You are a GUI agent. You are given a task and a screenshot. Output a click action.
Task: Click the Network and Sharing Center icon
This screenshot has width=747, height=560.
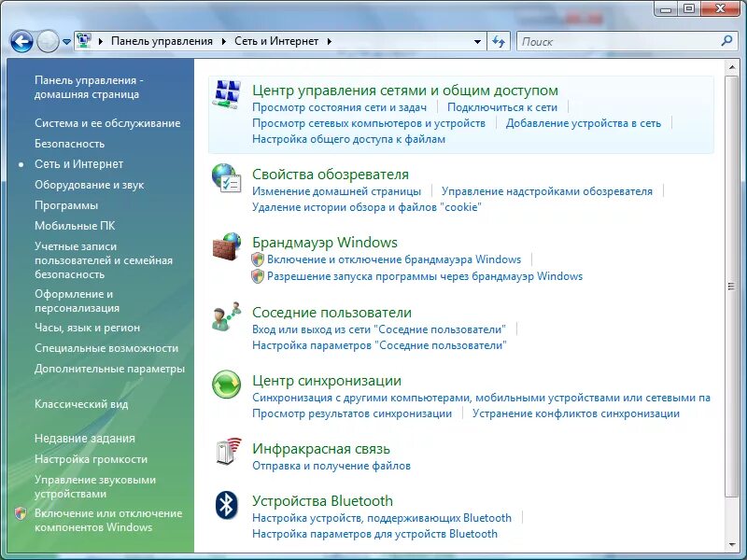point(226,94)
